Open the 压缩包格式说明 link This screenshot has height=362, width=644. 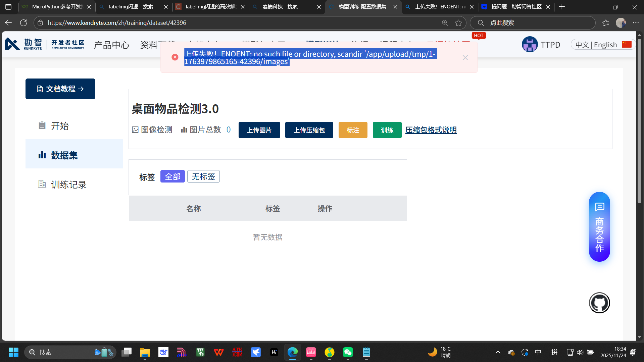(x=431, y=130)
